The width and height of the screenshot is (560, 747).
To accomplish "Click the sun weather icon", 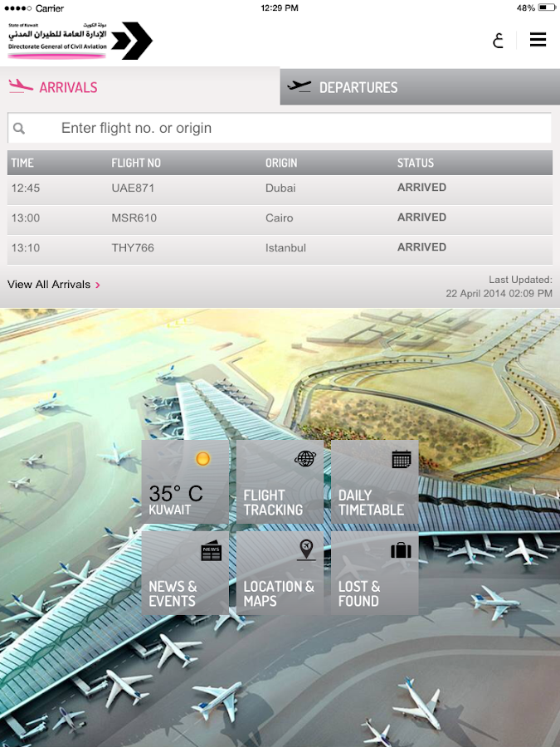I will coord(203,459).
